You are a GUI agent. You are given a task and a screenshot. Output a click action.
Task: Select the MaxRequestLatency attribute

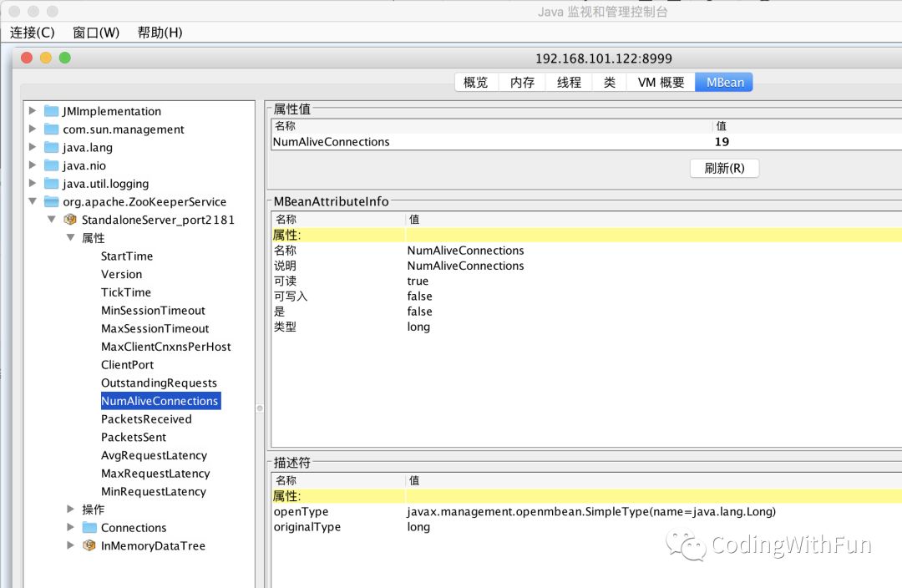(155, 474)
